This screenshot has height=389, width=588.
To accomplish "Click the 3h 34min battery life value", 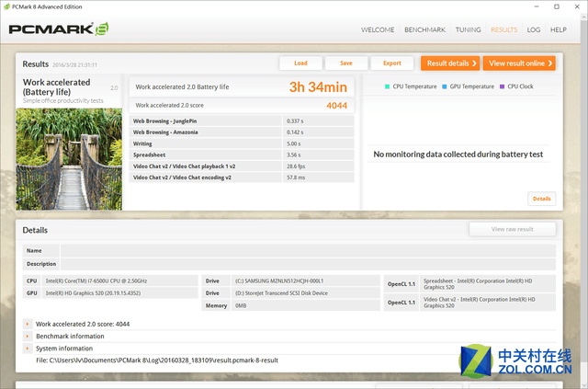I will 318,87.
